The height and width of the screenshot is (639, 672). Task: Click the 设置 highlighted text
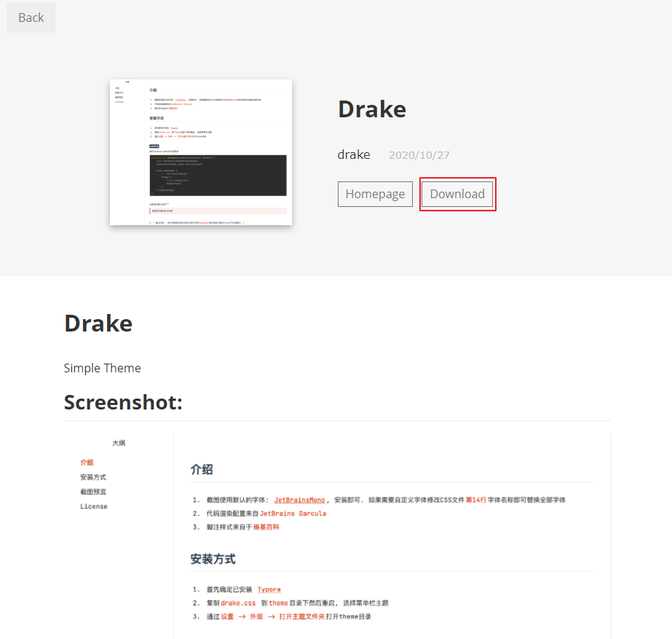(227, 616)
